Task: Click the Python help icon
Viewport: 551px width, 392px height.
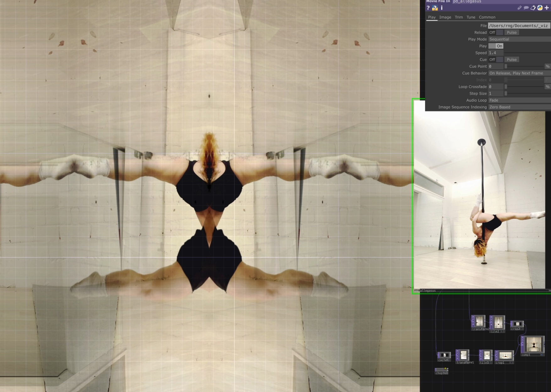Action: point(435,8)
